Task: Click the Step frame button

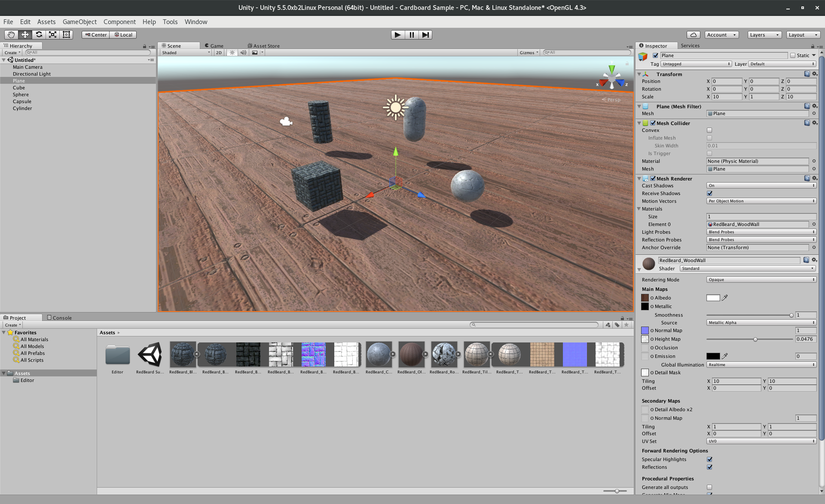Action: [x=425, y=35]
